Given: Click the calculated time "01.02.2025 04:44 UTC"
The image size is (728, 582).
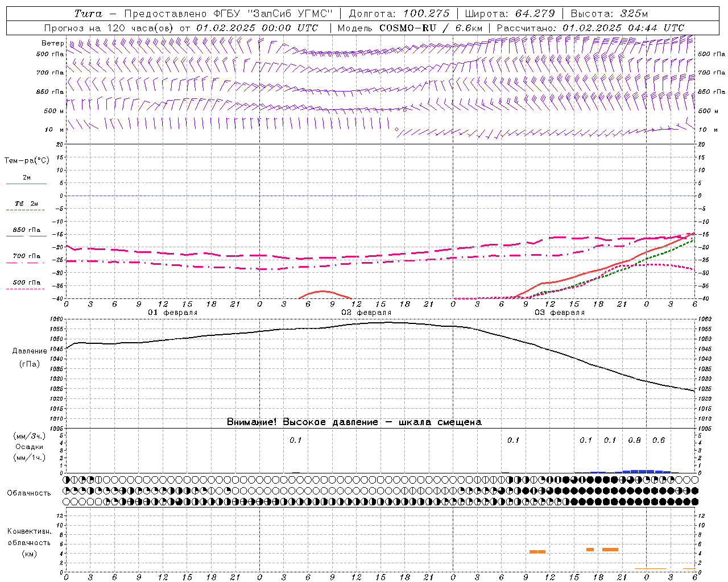Looking at the screenshot, I should [623, 28].
